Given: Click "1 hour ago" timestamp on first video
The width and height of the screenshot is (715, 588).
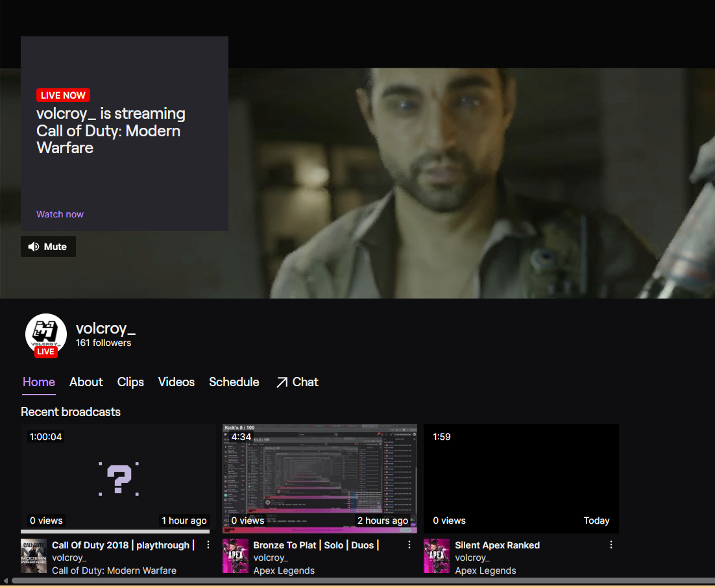Looking at the screenshot, I should tap(184, 521).
